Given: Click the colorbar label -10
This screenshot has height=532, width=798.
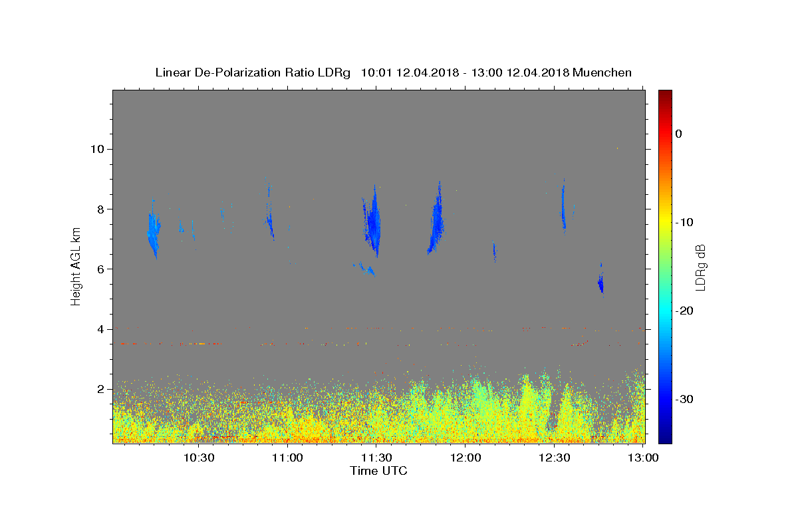Looking at the screenshot, I should [x=684, y=222].
